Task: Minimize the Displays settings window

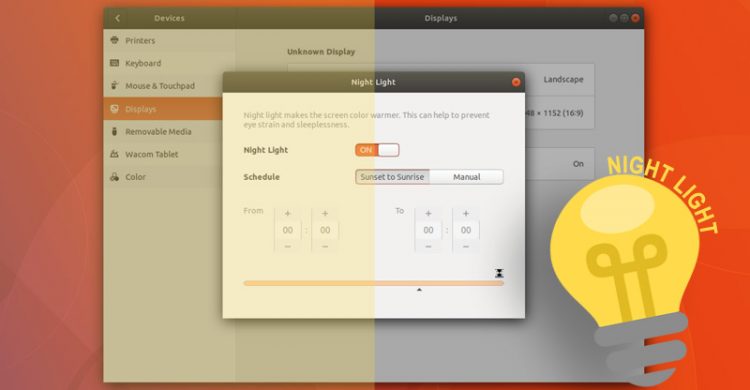Action: point(613,18)
